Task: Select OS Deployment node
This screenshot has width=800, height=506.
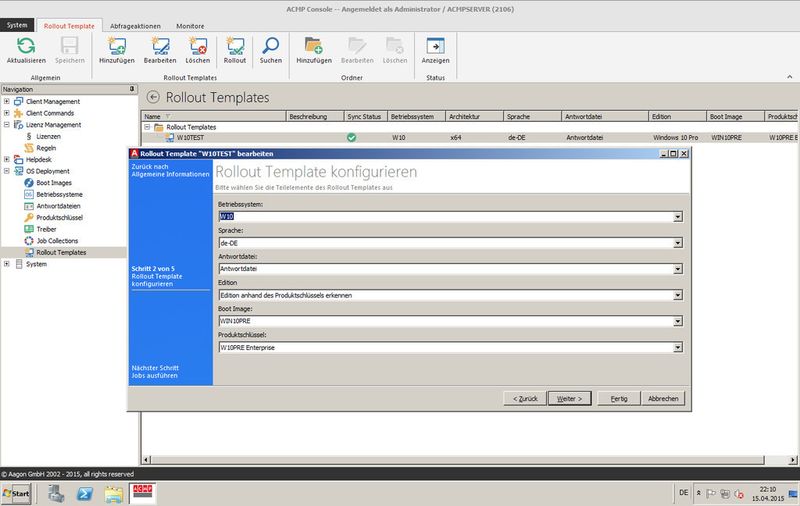Action: click(47, 171)
